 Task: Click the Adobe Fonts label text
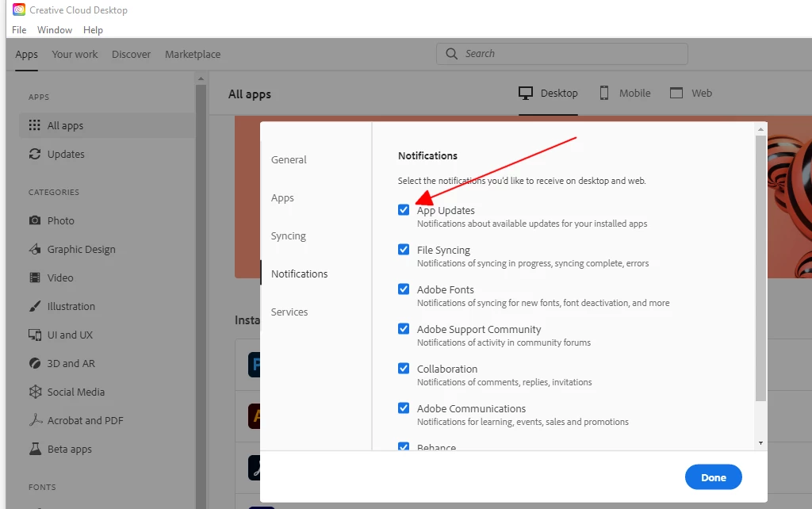click(x=446, y=289)
